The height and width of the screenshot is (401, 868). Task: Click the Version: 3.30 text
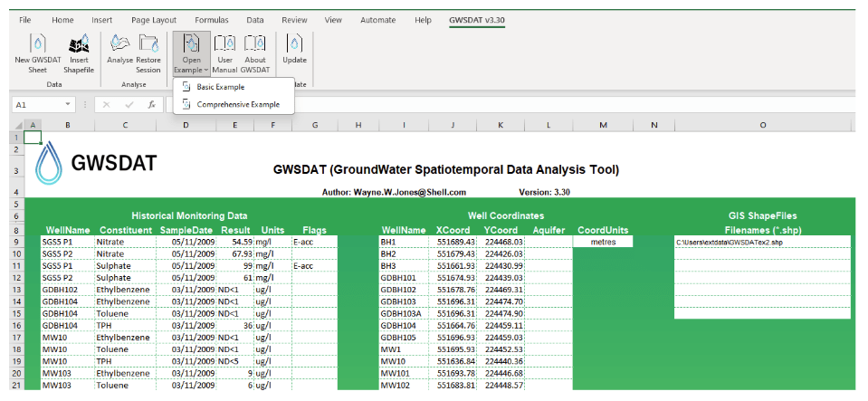544,193
